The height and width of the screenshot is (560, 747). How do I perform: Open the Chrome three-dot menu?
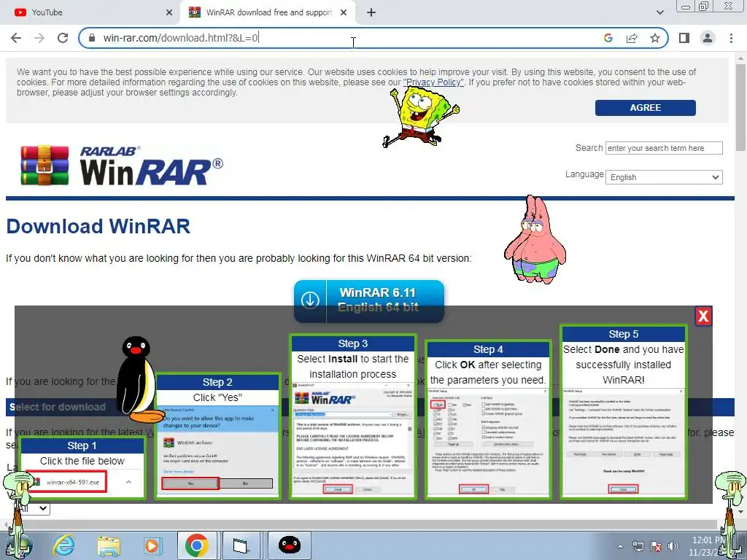pyautogui.click(x=731, y=38)
